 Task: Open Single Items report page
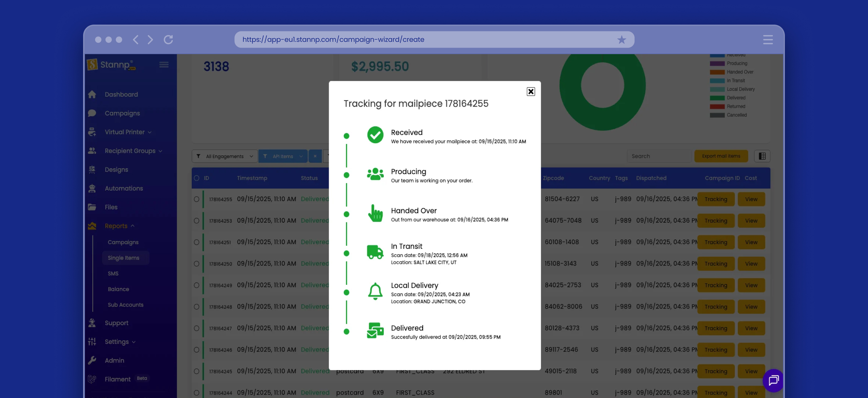pos(123,258)
